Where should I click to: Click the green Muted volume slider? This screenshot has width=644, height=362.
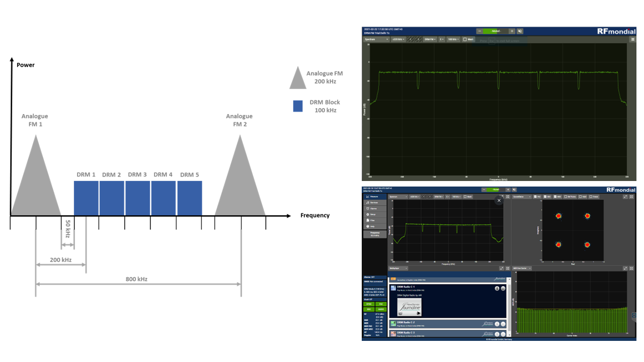pyautogui.click(x=493, y=190)
